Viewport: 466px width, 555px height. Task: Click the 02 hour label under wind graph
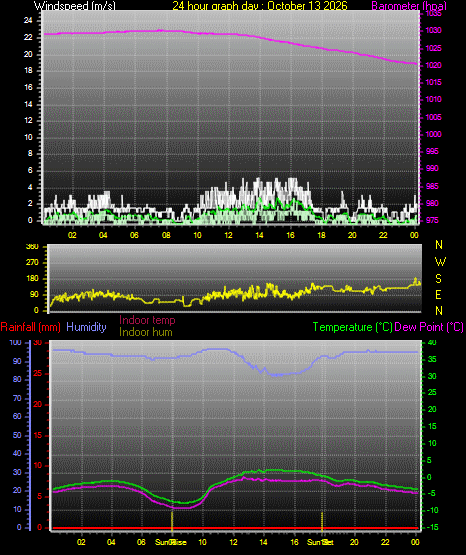(72, 235)
